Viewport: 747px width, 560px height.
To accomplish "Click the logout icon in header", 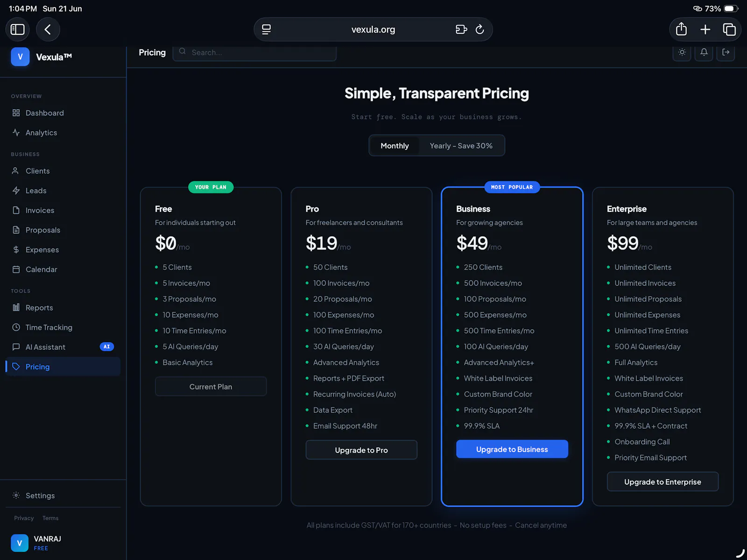I will point(726,52).
